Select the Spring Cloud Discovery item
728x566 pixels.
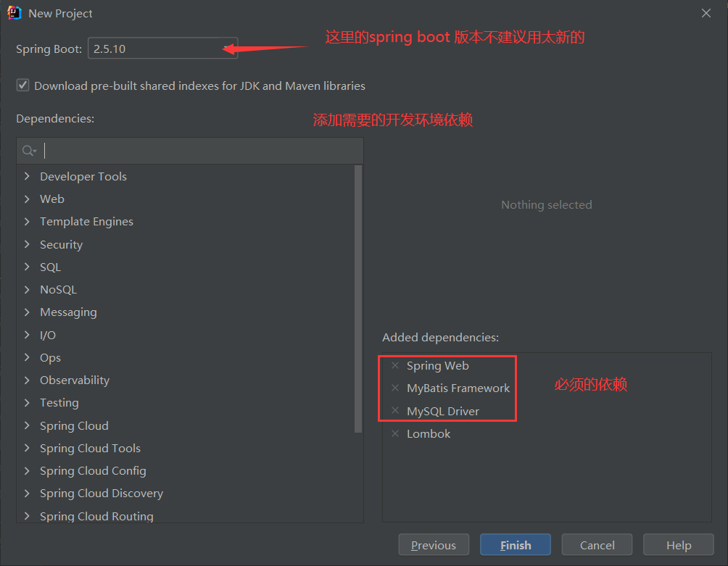click(102, 494)
